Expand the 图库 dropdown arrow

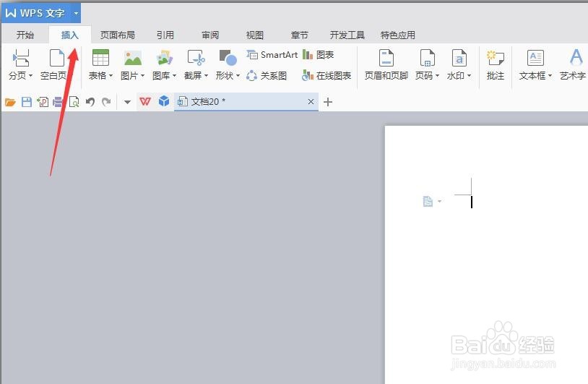coord(174,76)
